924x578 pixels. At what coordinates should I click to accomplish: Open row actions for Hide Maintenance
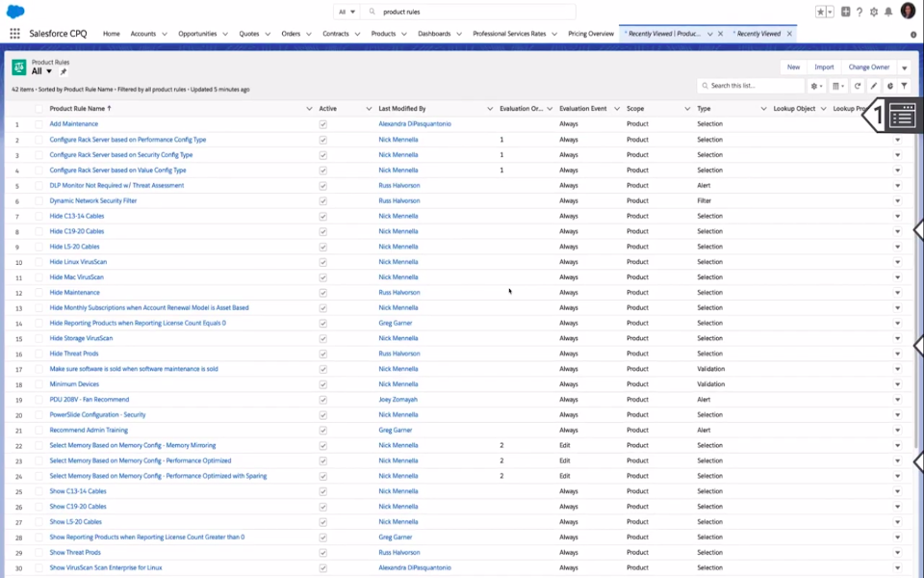897,293
